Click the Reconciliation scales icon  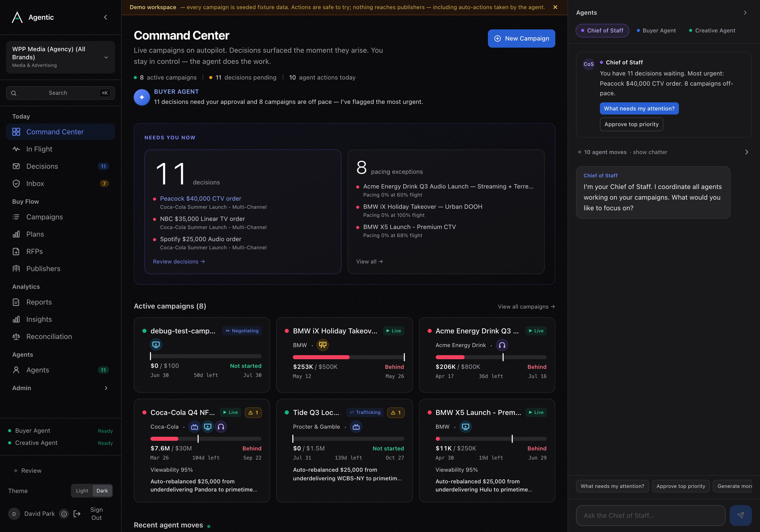pyautogui.click(x=16, y=336)
